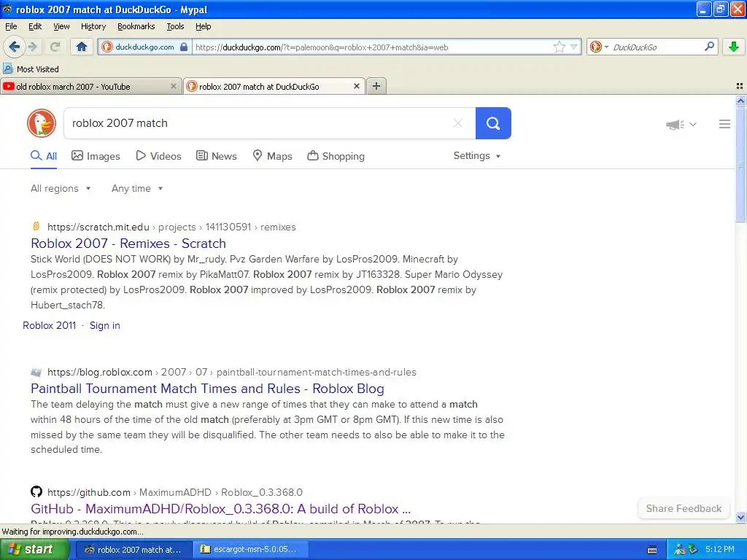Click the DuckDuckGo duck logo

coord(42,123)
